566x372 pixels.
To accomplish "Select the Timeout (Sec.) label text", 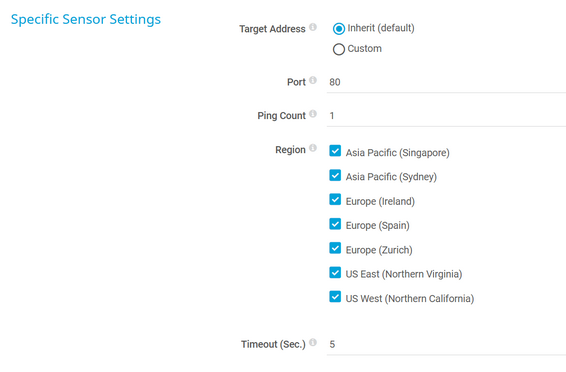I will [273, 344].
